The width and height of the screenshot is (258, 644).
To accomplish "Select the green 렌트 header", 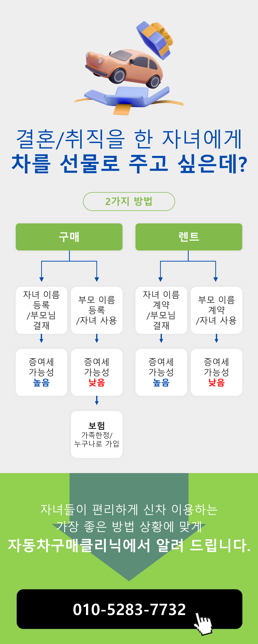I will point(189,237).
